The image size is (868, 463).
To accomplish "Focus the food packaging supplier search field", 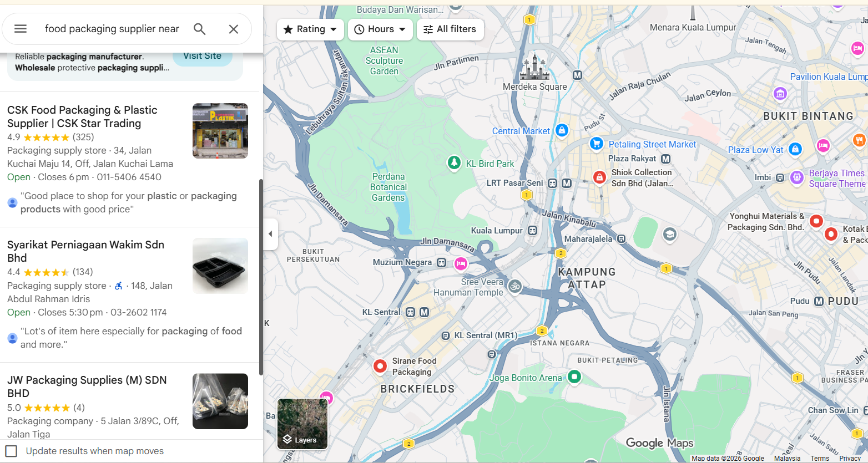I will coord(112,29).
